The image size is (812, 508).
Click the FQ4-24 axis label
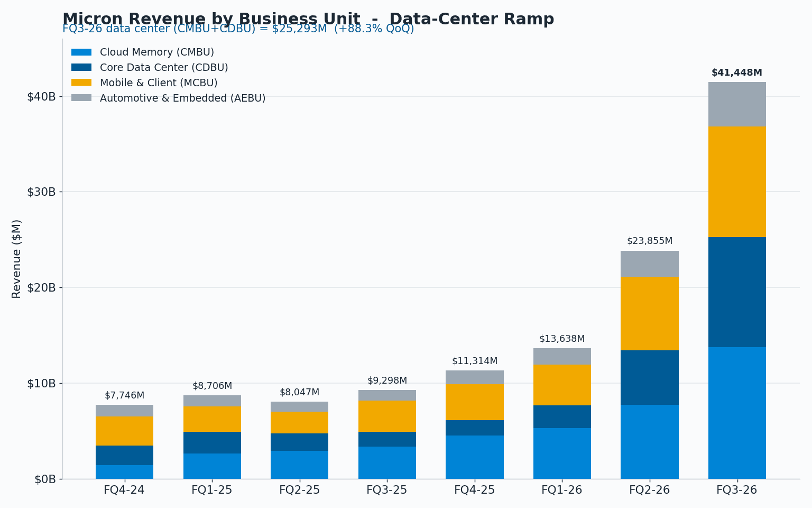124,491
